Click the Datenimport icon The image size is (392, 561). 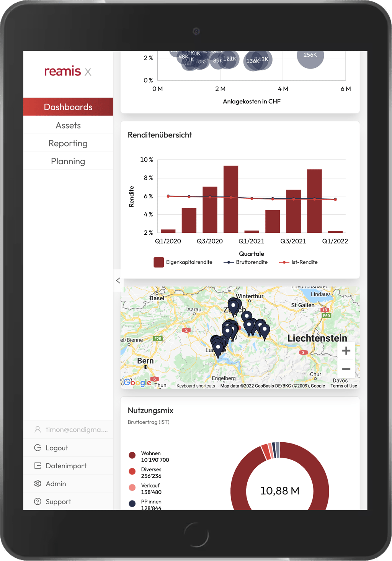pos(38,466)
